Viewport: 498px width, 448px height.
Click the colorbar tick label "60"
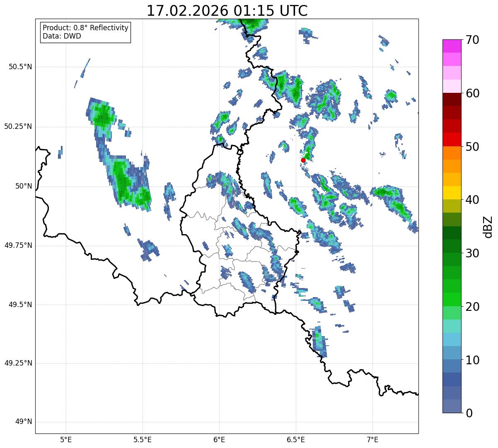point(472,93)
